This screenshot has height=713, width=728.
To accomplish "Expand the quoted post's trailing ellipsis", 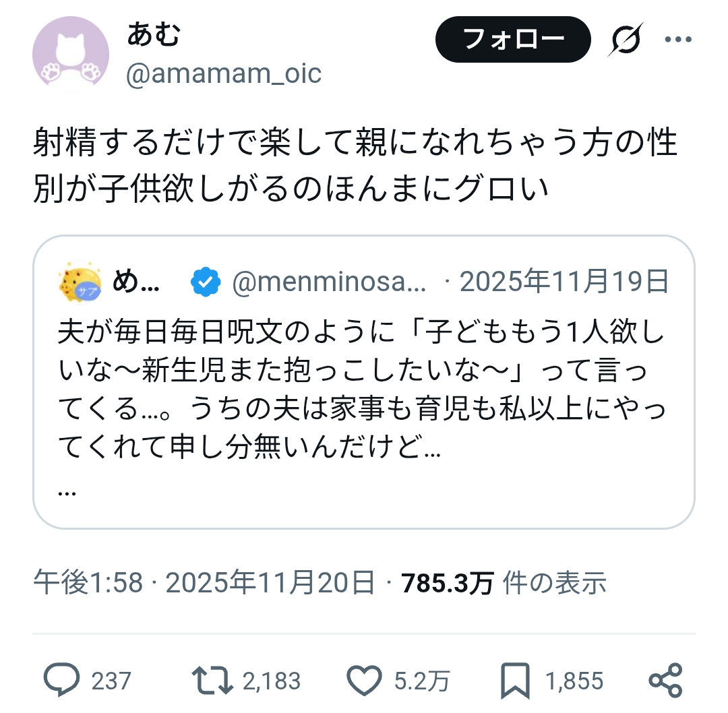I will (67, 491).
